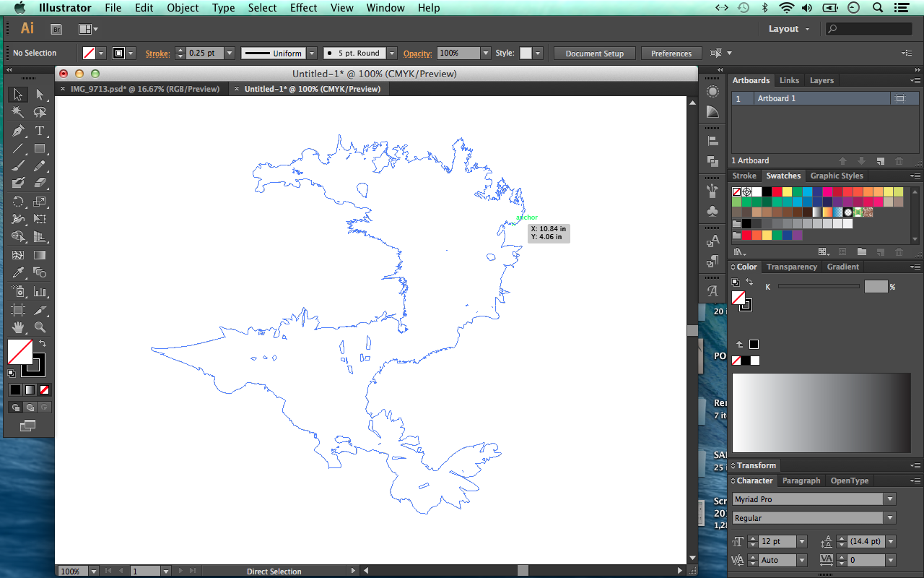Select the Selection tool (black arrow)
This screenshot has height=578, width=924.
point(18,95)
